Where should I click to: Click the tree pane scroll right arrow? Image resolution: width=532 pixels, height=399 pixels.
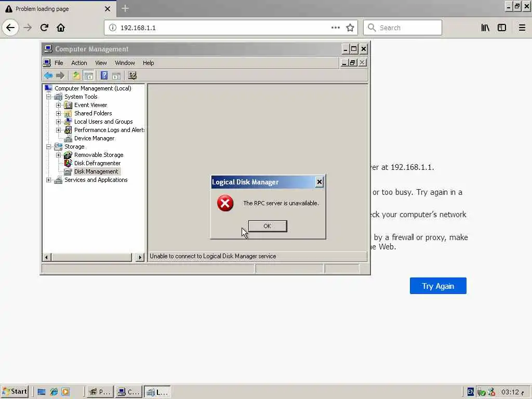point(140,257)
